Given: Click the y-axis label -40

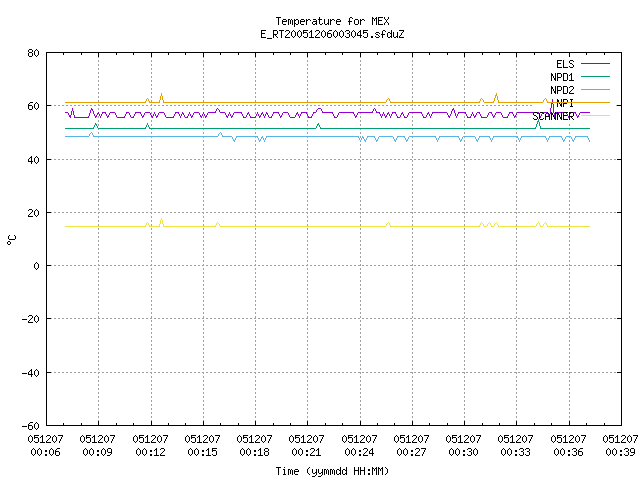Looking at the screenshot, I should pyautogui.click(x=31, y=373).
